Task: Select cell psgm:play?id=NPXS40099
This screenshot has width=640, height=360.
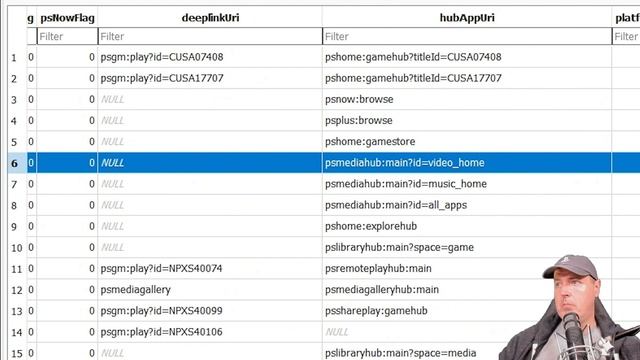Action: pyautogui.click(x=210, y=311)
